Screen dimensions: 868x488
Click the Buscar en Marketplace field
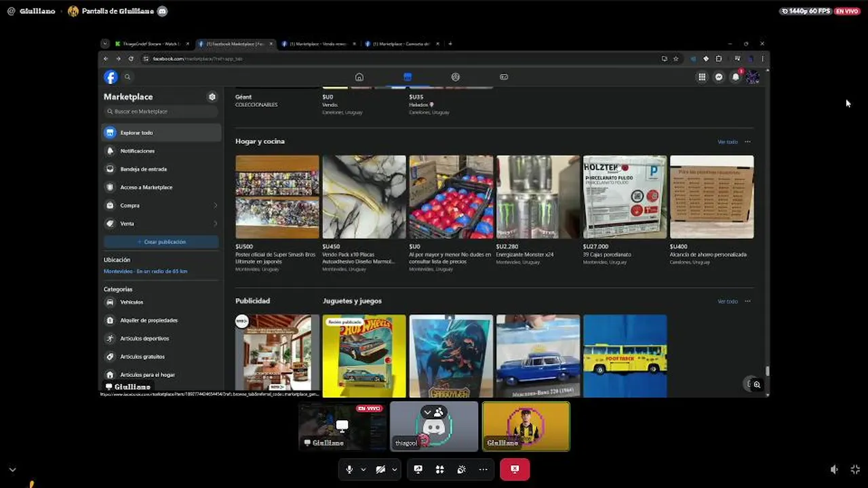coord(161,111)
